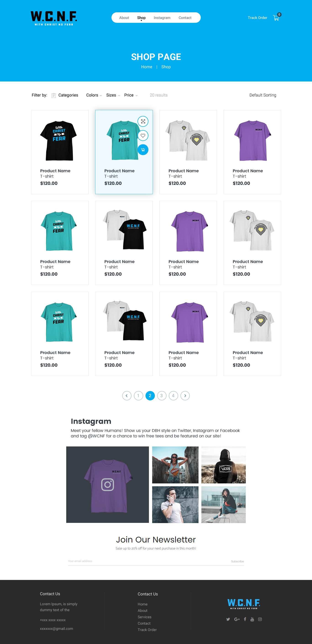
Task: Open the YouTube icon in the footer
Action: click(x=252, y=619)
